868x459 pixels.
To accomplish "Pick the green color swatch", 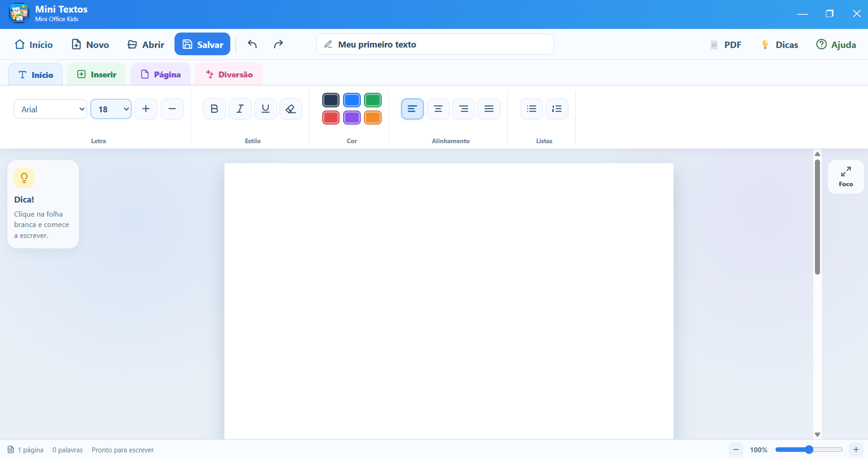I will 373,100.
